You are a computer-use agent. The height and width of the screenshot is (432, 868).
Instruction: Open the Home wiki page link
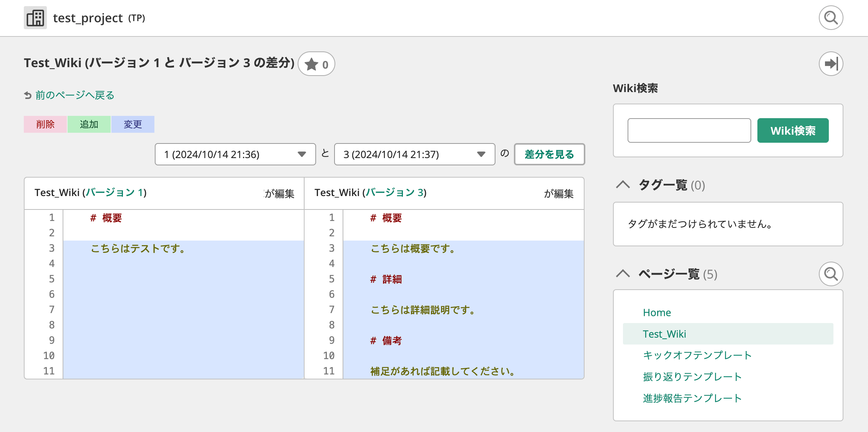657,313
